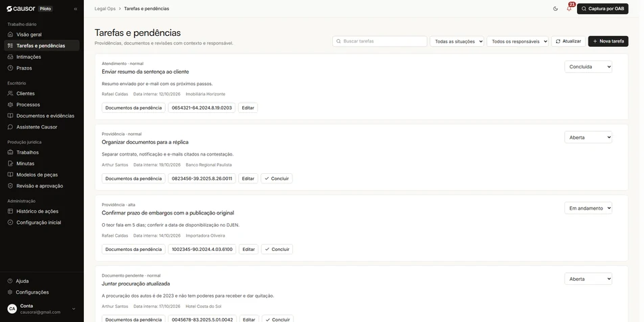
Task: Open the Todos os responsáveis filter dropdown
Action: 517,41
